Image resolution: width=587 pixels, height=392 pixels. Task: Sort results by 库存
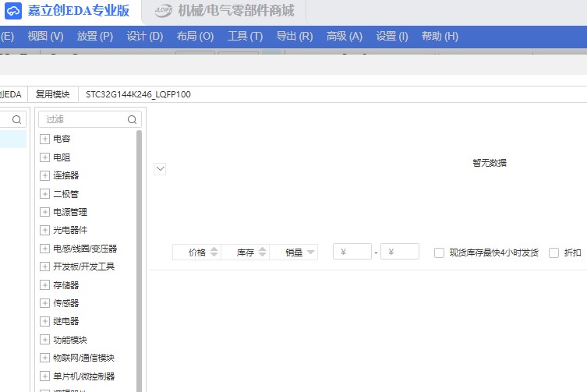(x=246, y=253)
